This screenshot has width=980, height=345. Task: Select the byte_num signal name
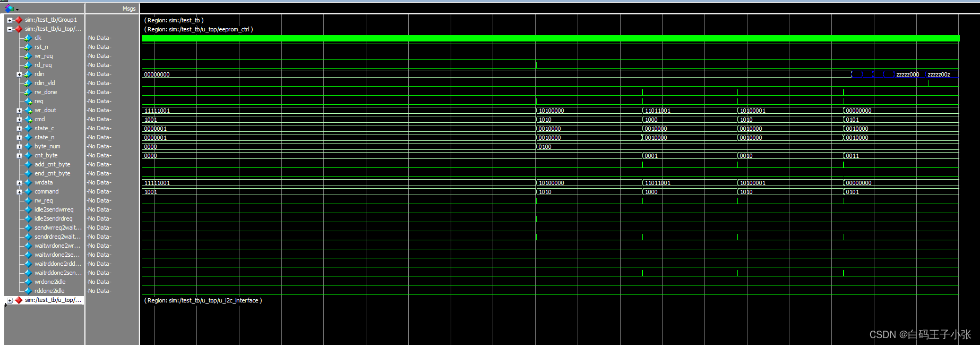(x=47, y=146)
